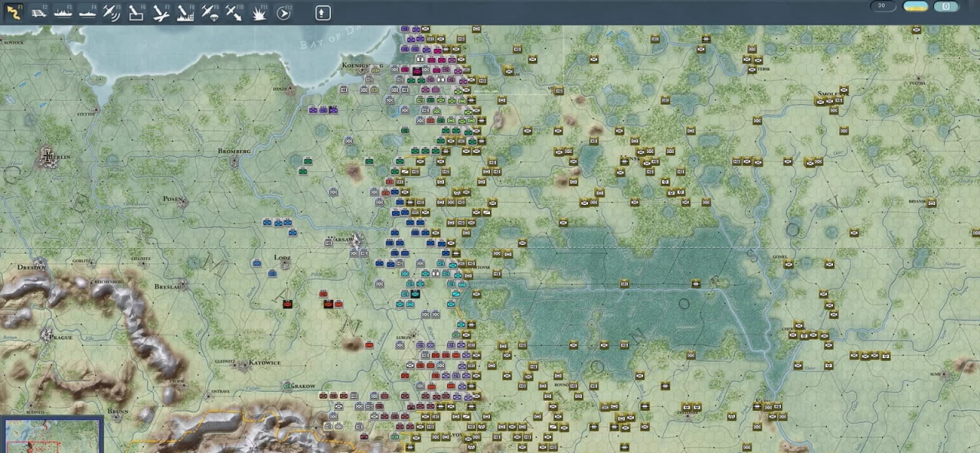This screenshot has width=980, height=453.
Task: Select the F11 explosion attack mode icon
Action: [259, 12]
